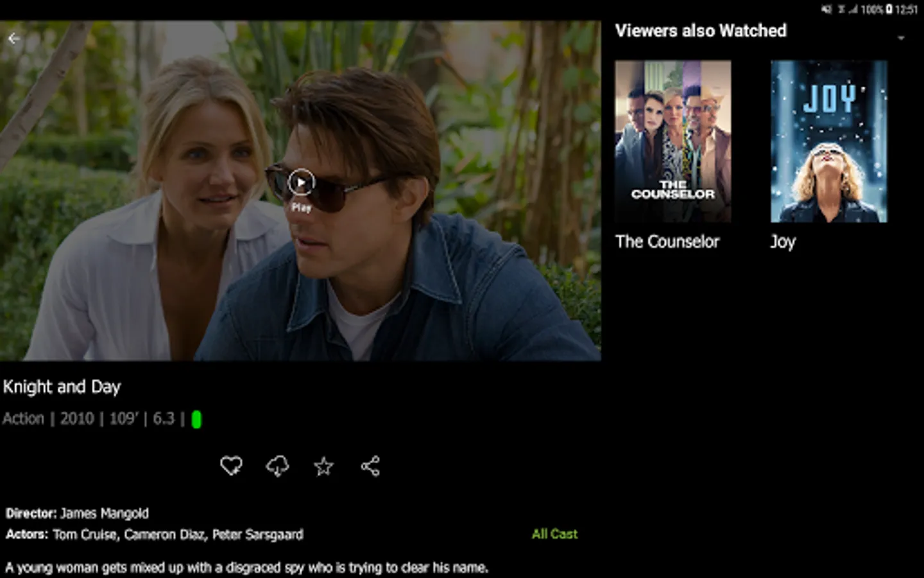
Task: Add movie to favorites with heart icon
Action: [231, 466]
